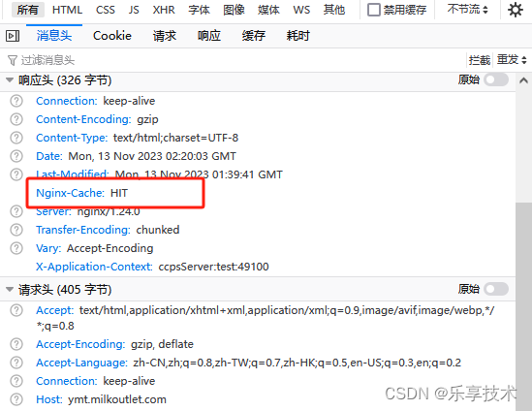This screenshot has height=411, width=532.
Task: Click help icon beside Host header
Action: coord(16,399)
